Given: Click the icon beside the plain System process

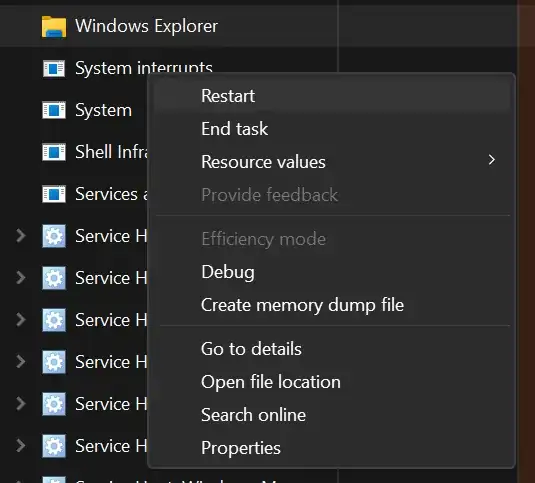Looking at the screenshot, I should tap(54, 110).
